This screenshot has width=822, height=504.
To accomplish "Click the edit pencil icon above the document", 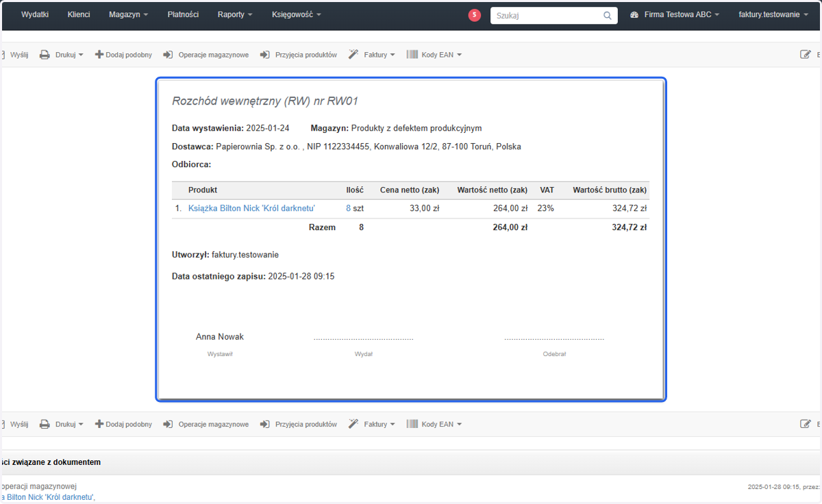I will point(806,55).
